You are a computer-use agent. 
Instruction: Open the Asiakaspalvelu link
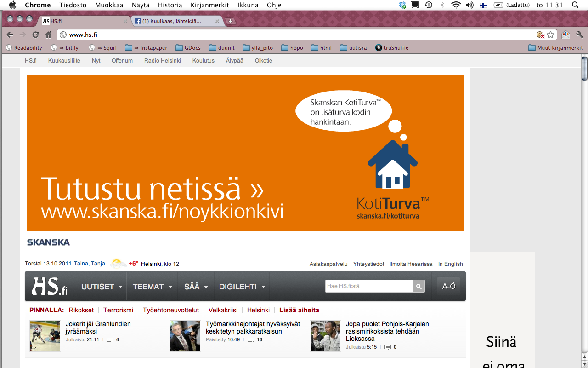point(328,264)
